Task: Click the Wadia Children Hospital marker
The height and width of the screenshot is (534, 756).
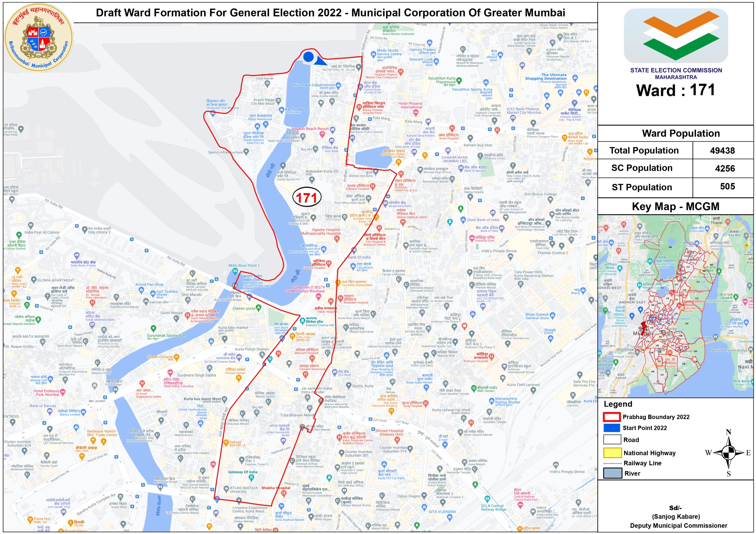Action: click(x=359, y=107)
